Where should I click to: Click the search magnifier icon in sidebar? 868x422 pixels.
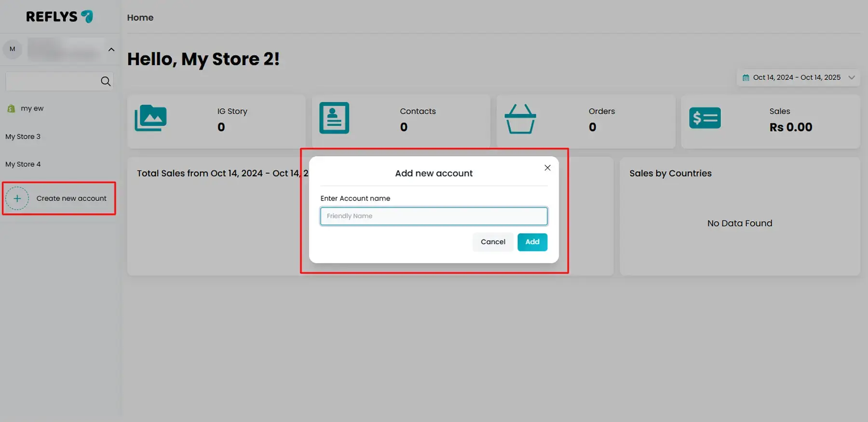click(106, 81)
